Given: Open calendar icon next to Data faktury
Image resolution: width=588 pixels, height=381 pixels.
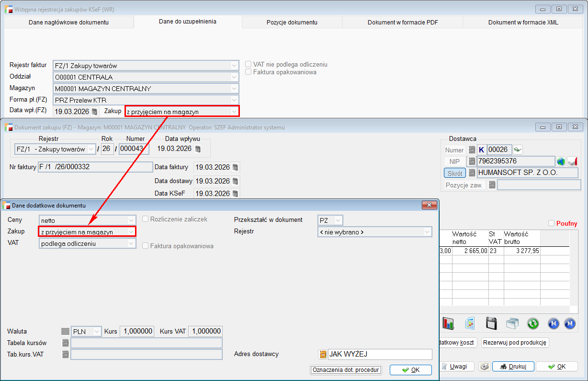Looking at the screenshot, I should coord(235,168).
